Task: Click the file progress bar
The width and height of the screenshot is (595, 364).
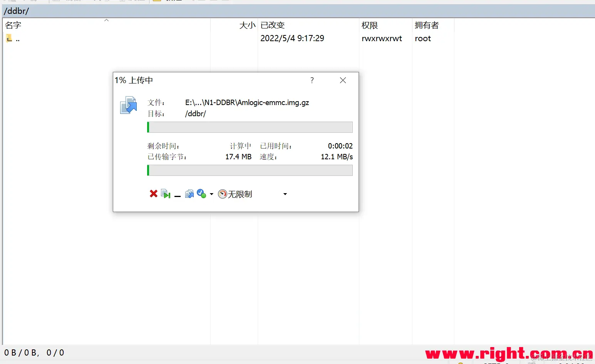Action: coord(250,127)
